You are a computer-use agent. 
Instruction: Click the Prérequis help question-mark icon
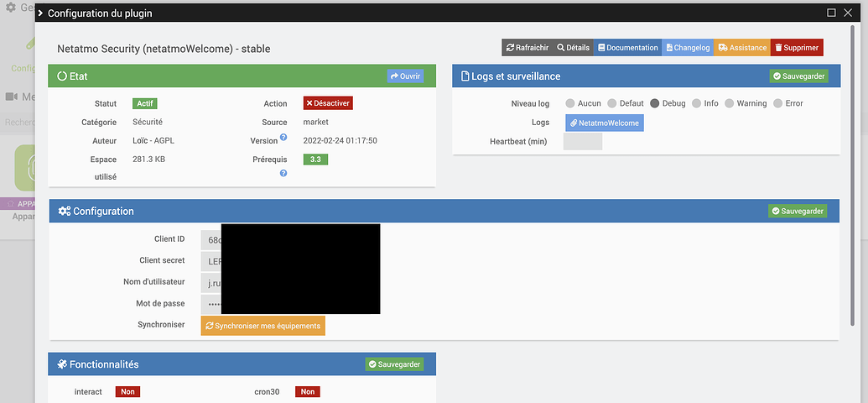pyautogui.click(x=283, y=173)
